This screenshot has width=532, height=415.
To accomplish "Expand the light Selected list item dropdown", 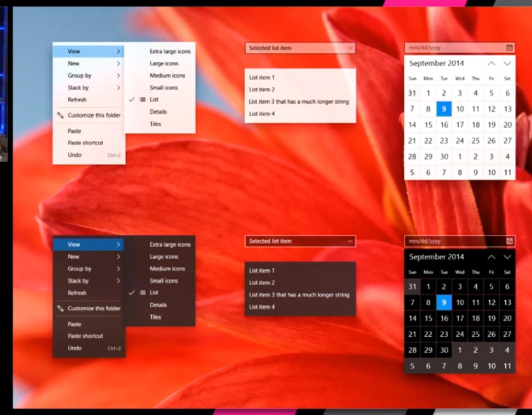I will (x=350, y=48).
